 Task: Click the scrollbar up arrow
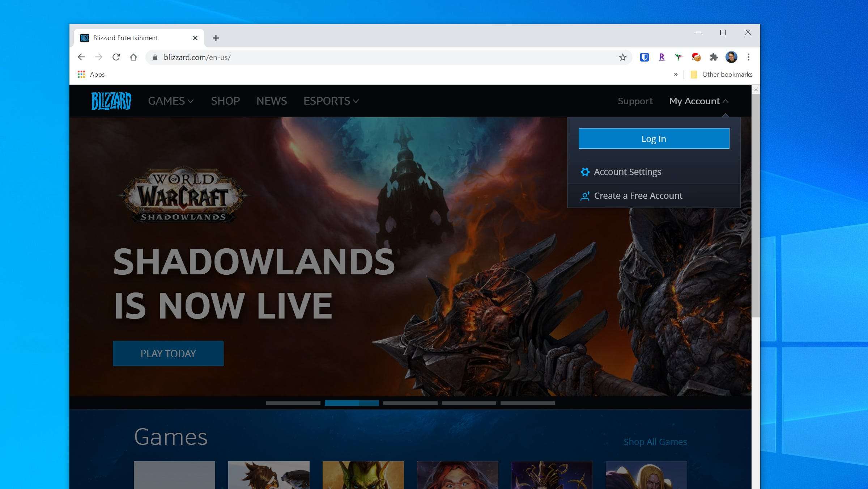[756, 89]
